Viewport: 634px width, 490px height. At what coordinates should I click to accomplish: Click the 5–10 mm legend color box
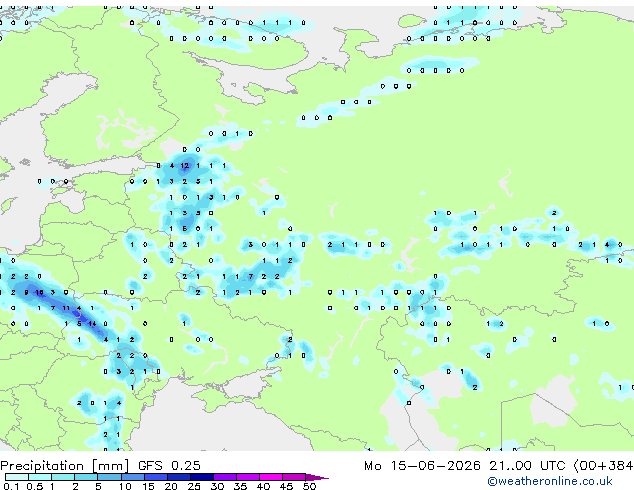click(x=109, y=477)
